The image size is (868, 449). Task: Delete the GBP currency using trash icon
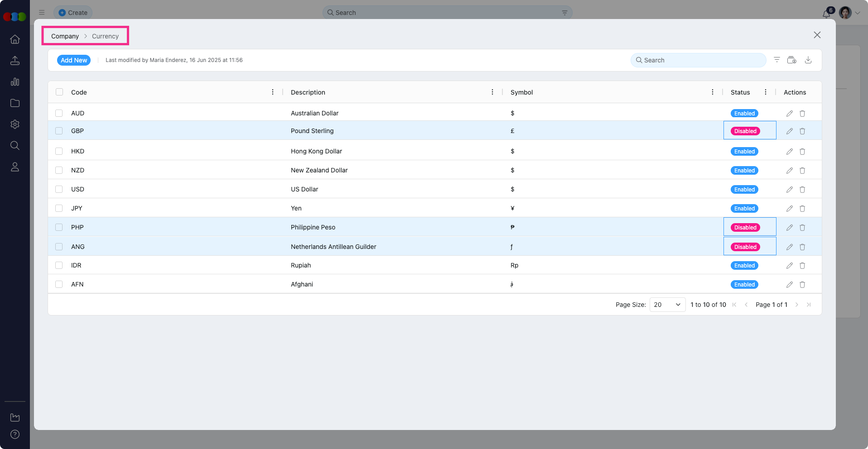(802, 131)
